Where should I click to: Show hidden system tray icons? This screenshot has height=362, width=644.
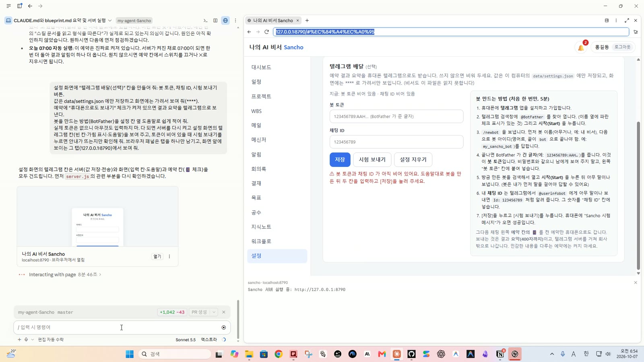552,354
